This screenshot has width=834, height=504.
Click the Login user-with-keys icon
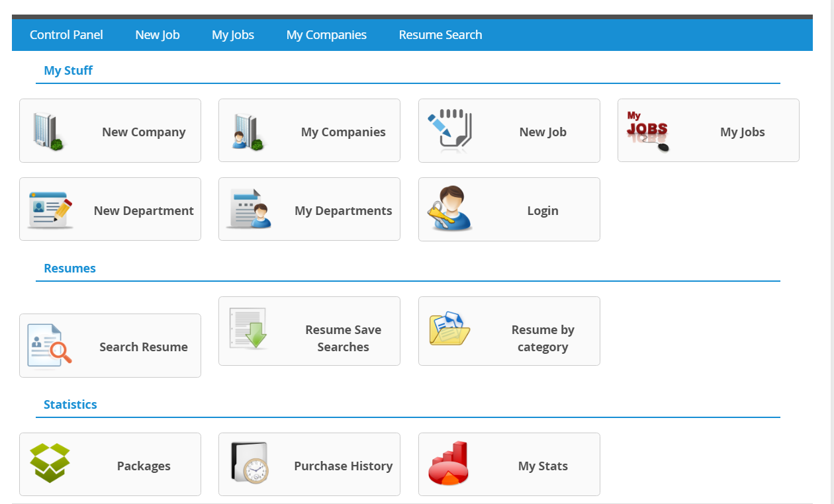coord(449,208)
